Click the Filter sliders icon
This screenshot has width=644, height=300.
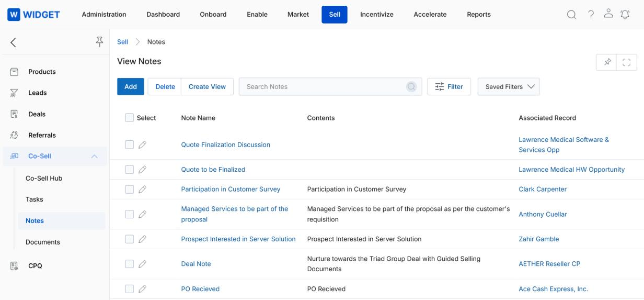click(440, 87)
